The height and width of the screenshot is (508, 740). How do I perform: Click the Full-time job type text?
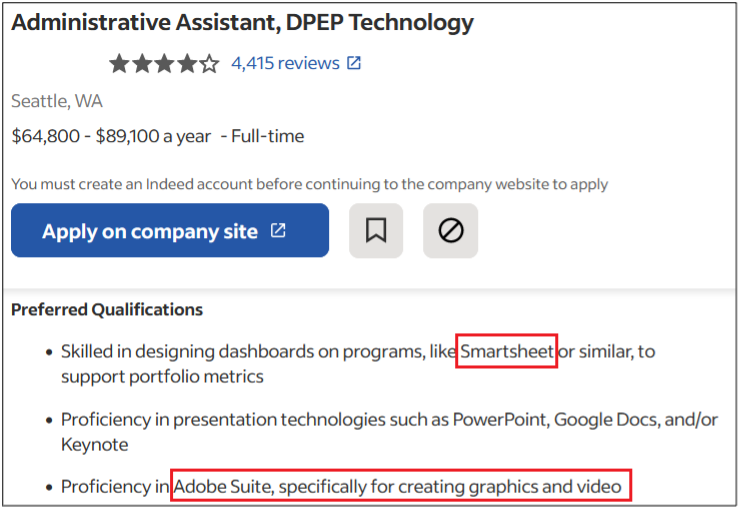point(268,136)
